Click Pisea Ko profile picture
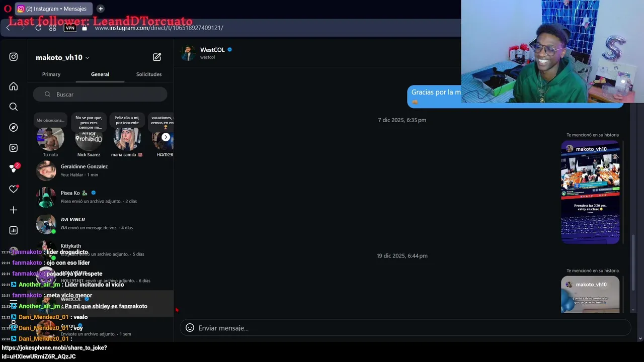644x362 pixels. coord(46,197)
